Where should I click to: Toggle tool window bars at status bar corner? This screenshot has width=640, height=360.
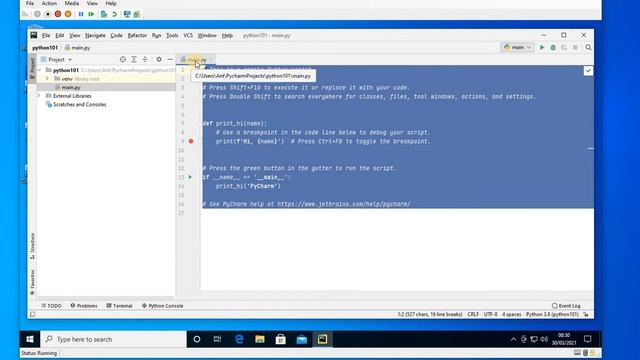coord(33,314)
